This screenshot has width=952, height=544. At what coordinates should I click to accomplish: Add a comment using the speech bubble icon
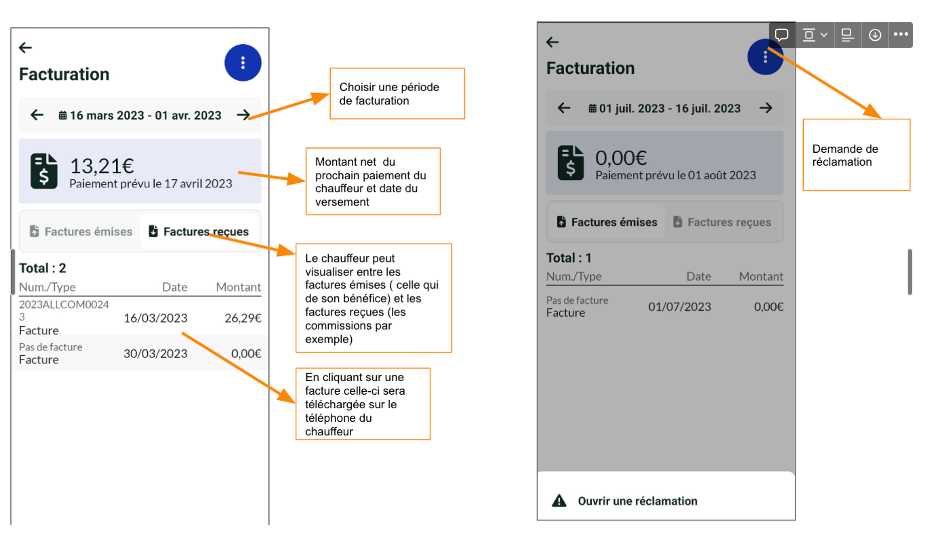(782, 35)
